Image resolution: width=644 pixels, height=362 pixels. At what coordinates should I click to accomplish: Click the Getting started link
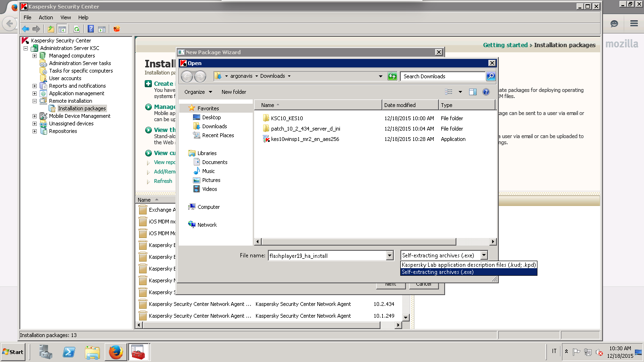[x=505, y=45]
